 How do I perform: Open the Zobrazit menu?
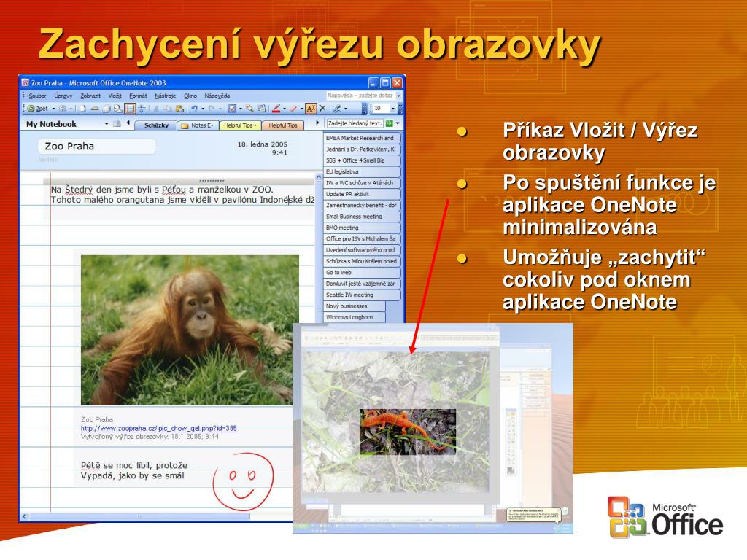coord(90,96)
